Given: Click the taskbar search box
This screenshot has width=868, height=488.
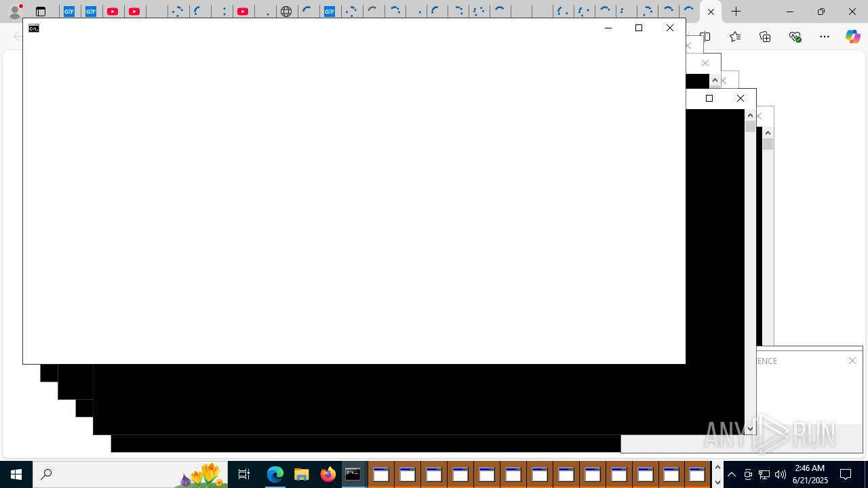Looking at the screenshot, I should coord(130,474).
